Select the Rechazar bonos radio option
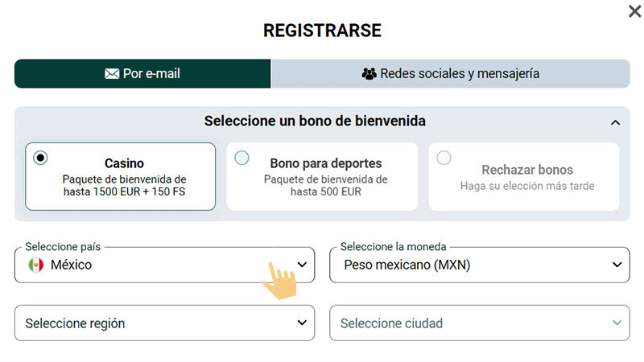The width and height of the screenshot is (644, 362). pos(444,158)
